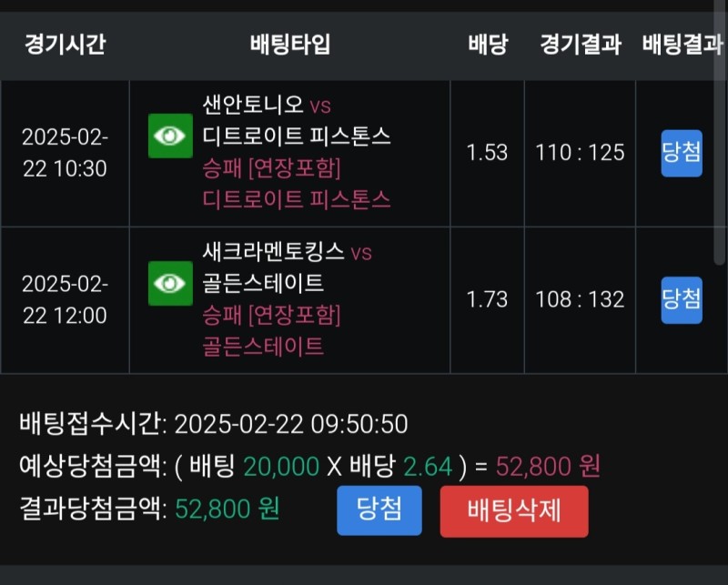Open the 새크라멘토킹스 vs 골든스테이트 matchup
This screenshot has height=585, width=728.
[x=287, y=267]
